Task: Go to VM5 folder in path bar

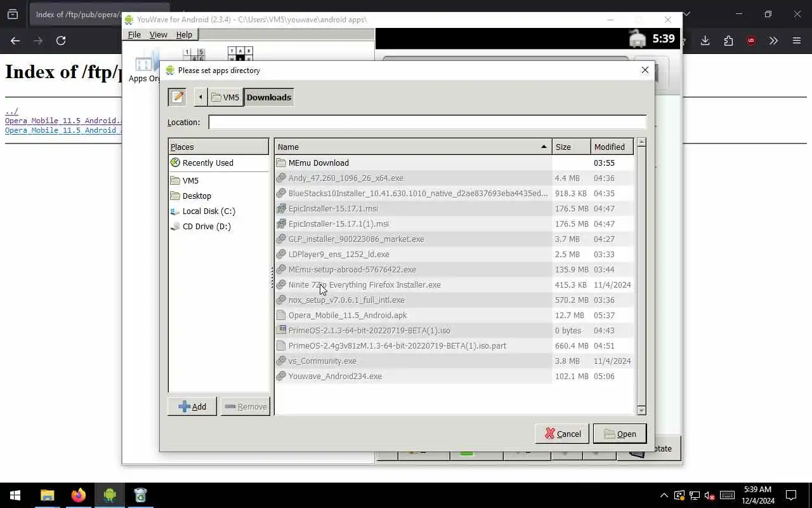Action: pyautogui.click(x=226, y=97)
